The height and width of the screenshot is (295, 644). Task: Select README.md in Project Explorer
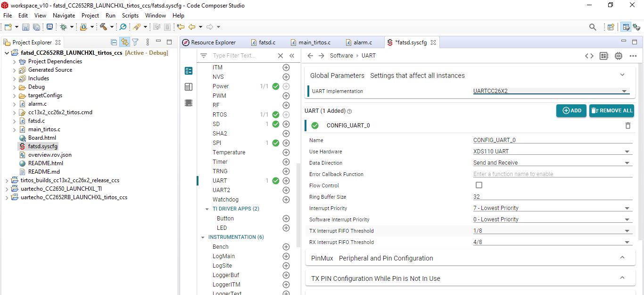(43, 172)
